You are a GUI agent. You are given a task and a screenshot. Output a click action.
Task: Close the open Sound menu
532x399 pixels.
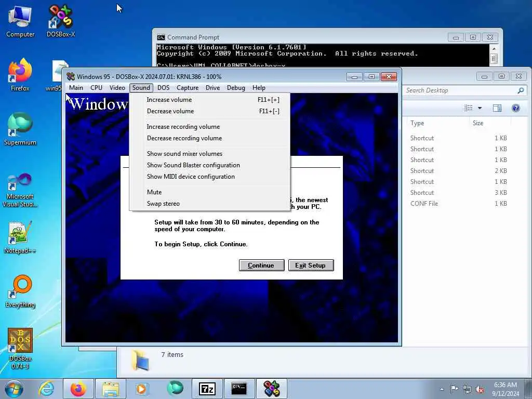141,87
